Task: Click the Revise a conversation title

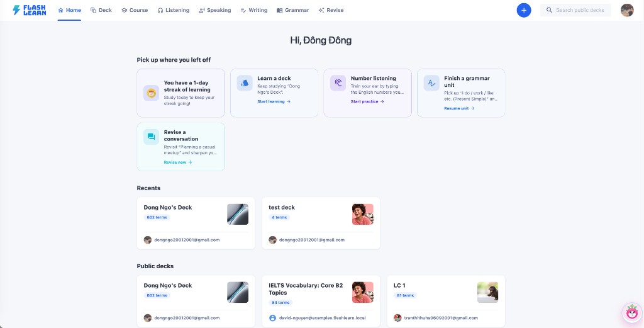Action: pos(181,135)
